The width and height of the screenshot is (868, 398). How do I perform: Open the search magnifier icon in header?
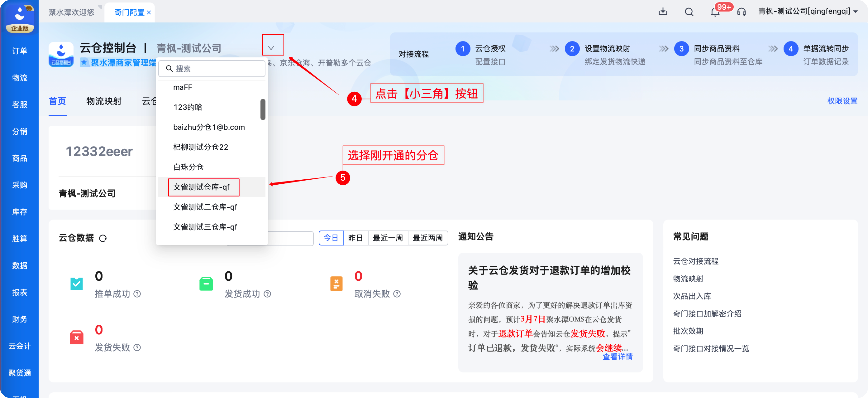click(689, 12)
